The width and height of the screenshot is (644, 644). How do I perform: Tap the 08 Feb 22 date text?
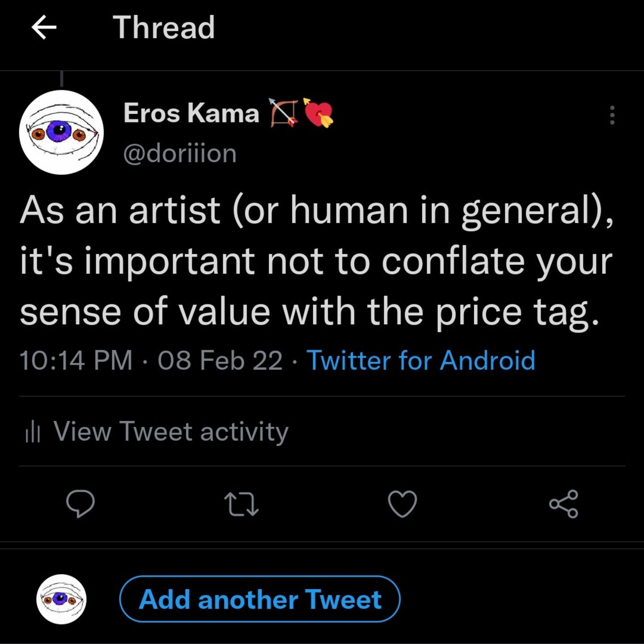(x=220, y=360)
